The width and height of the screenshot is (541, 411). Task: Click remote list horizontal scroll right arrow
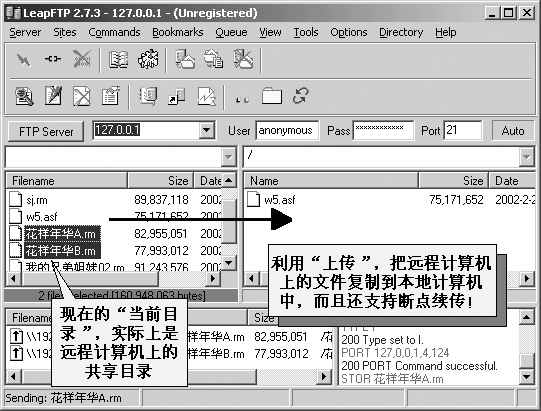(527, 278)
